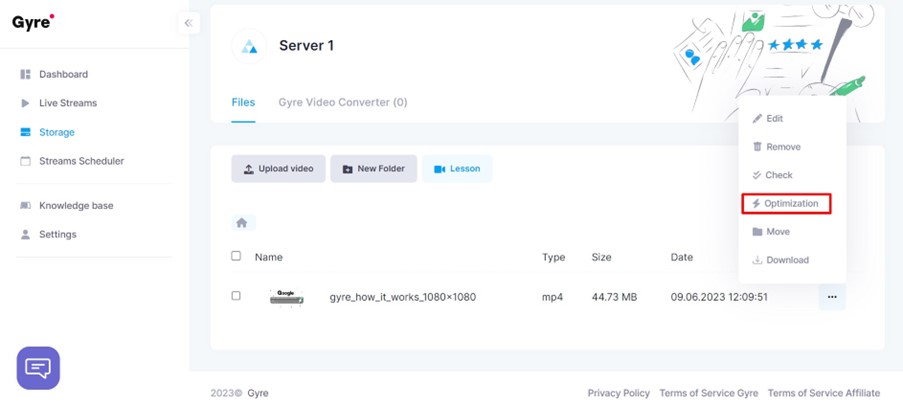Click the New Folder button

(x=373, y=169)
